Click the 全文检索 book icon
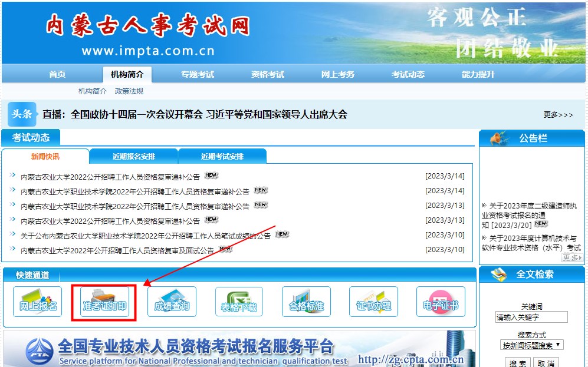 coord(497,273)
